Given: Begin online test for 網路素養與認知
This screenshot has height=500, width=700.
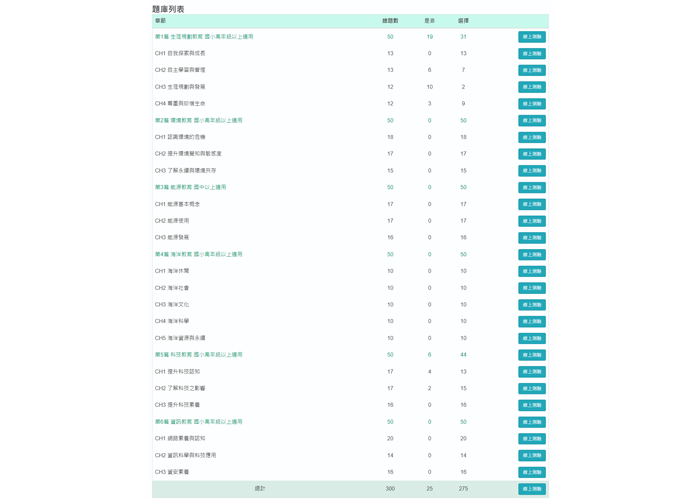Looking at the screenshot, I should (x=531, y=439).
